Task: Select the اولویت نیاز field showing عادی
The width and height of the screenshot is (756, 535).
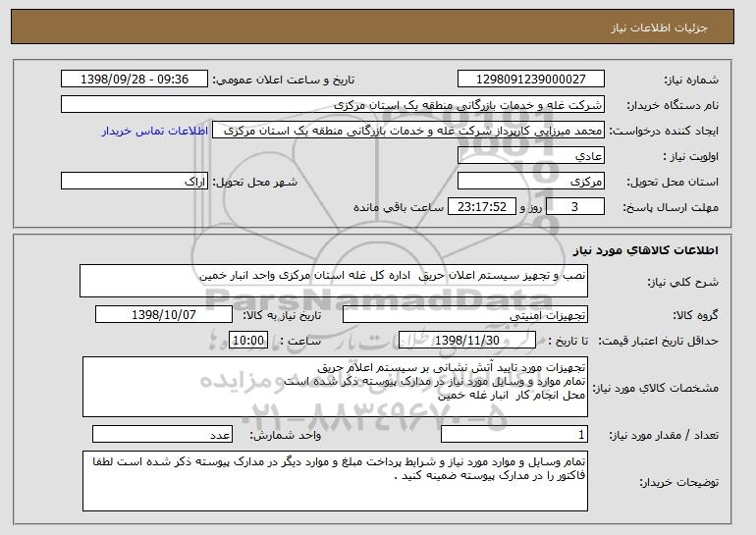Action: pos(531,156)
